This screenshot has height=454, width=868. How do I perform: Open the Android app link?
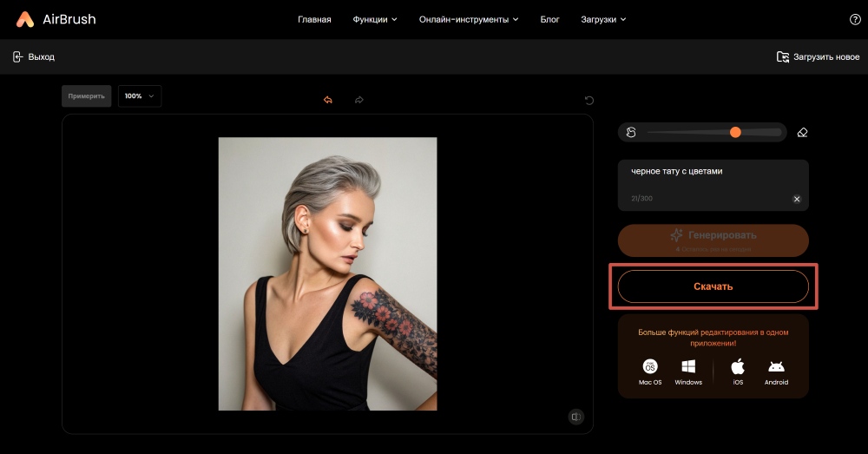point(776,372)
